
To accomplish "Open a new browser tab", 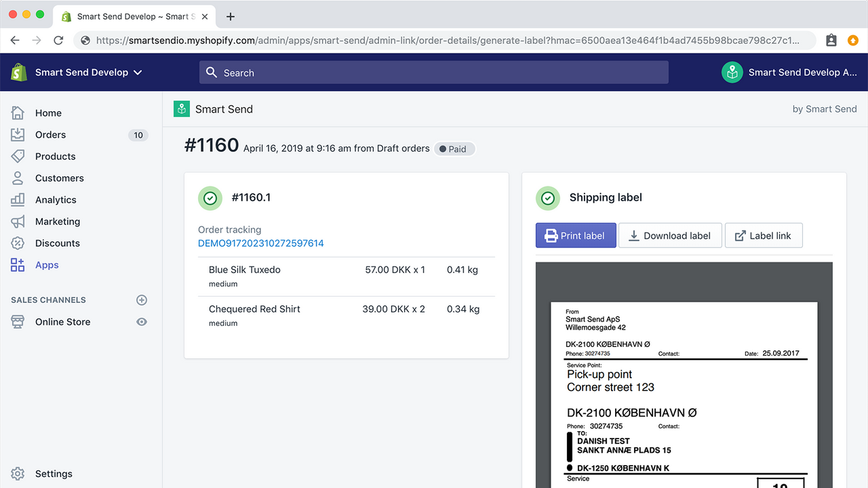I will click(x=231, y=16).
